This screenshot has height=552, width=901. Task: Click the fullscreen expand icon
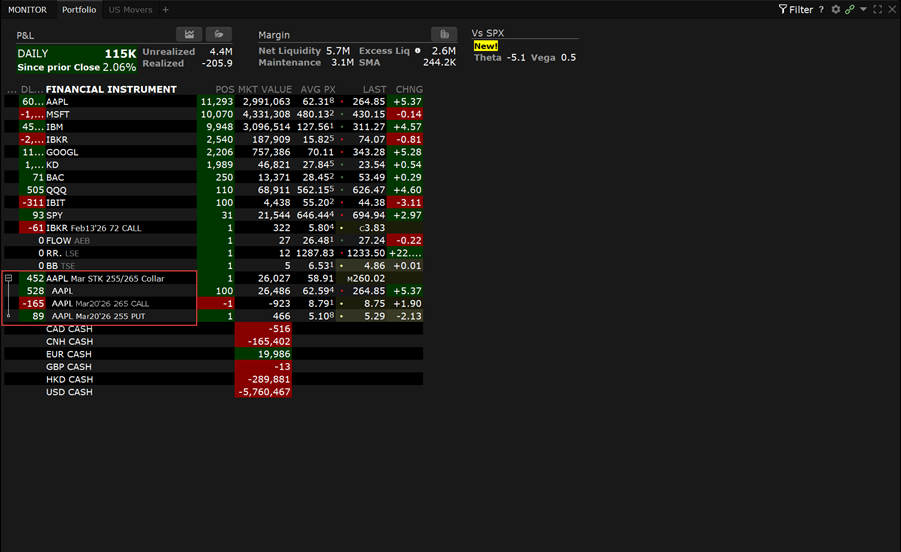tap(877, 9)
